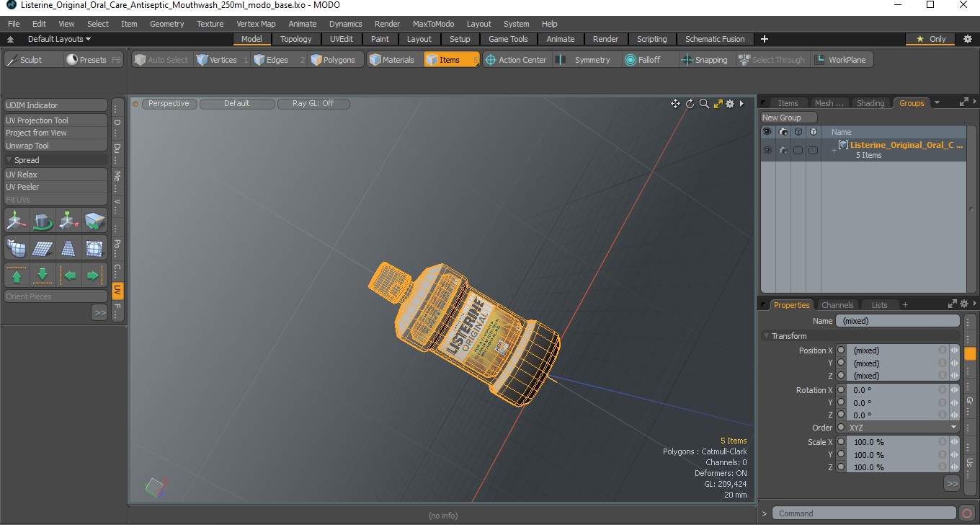Click the render camera column header
This screenshot has width=980, height=525.
coord(783,132)
